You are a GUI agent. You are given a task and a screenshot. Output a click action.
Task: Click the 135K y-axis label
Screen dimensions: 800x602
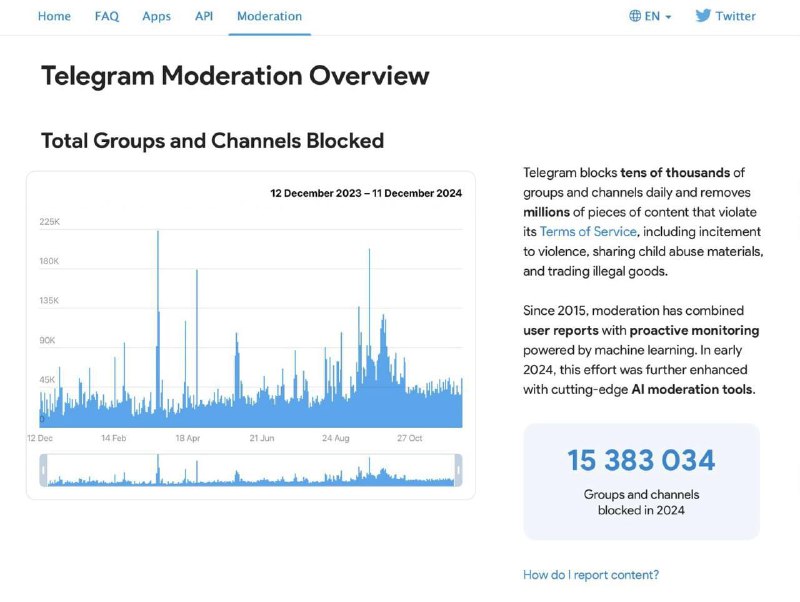click(x=49, y=300)
